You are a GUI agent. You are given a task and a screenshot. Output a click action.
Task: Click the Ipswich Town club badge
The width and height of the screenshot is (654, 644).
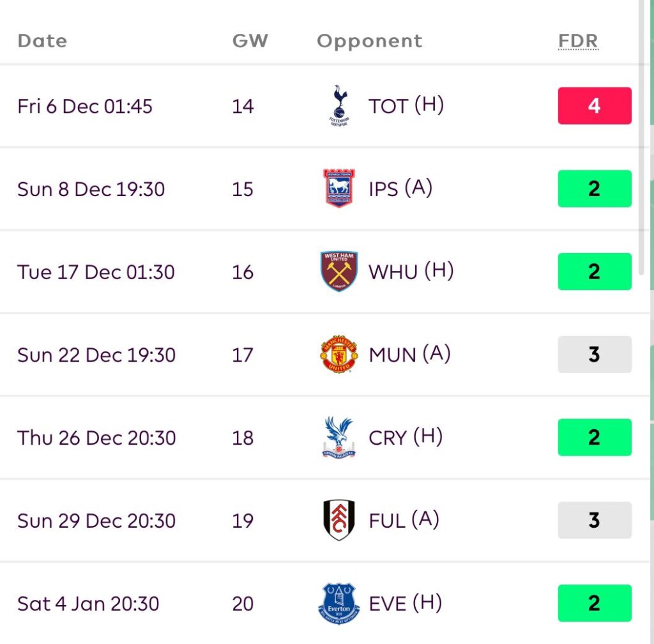click(338, 189)
